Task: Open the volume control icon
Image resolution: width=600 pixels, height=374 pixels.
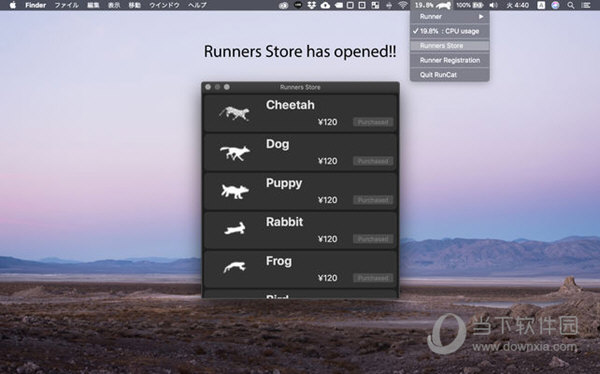Action: coord(494,5)
